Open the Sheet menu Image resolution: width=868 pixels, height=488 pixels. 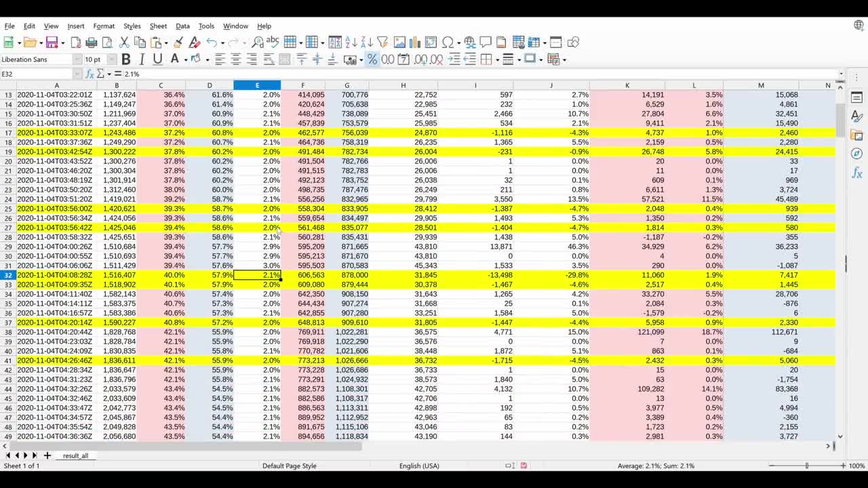pos(158,26)
